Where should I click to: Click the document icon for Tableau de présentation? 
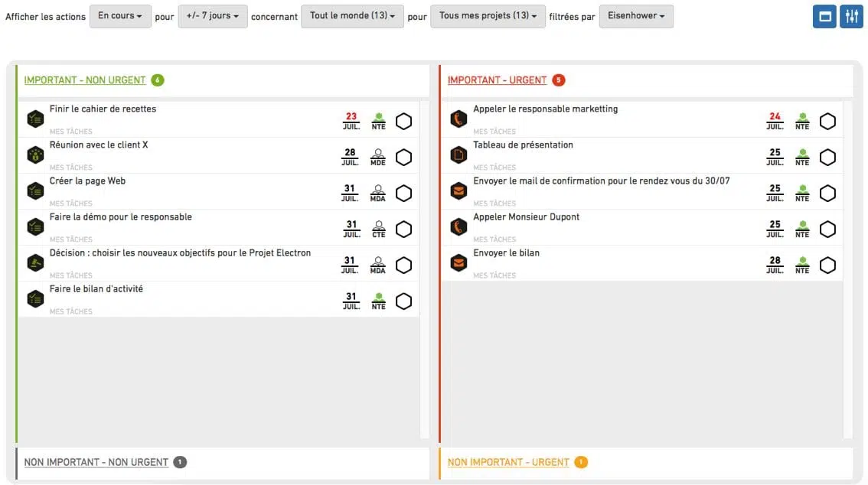(458, 155)
